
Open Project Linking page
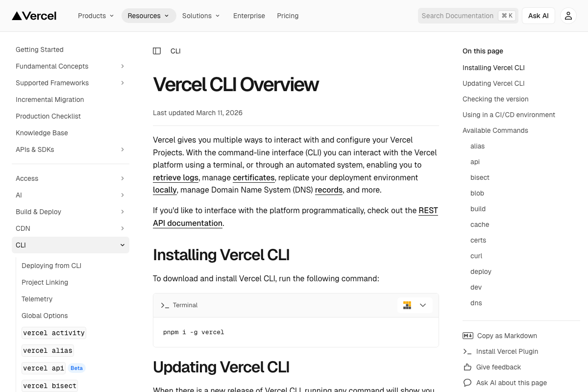[45, 282]
